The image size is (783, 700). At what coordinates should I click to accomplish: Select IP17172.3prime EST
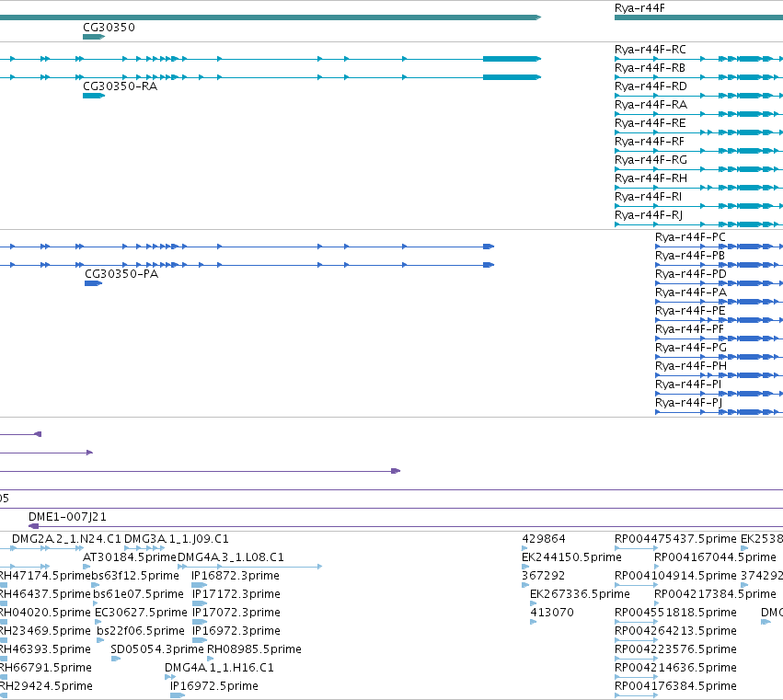[x=236, y=594]
